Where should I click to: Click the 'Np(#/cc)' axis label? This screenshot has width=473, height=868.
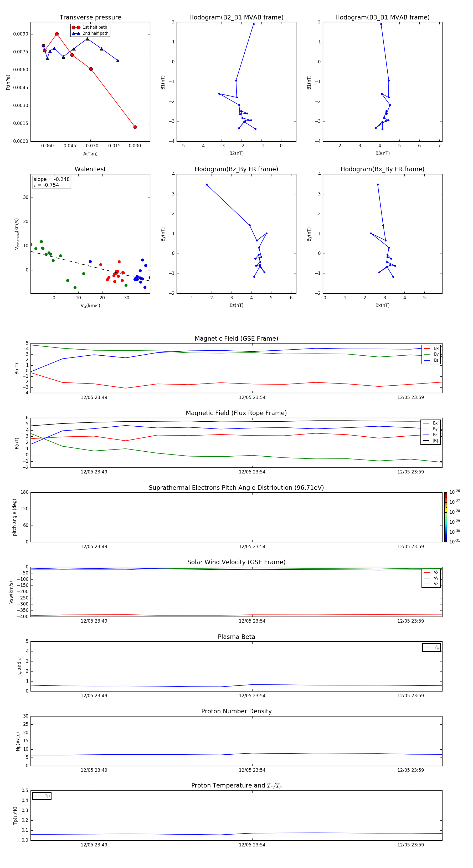pyautogui.click(x=18, y=741)
